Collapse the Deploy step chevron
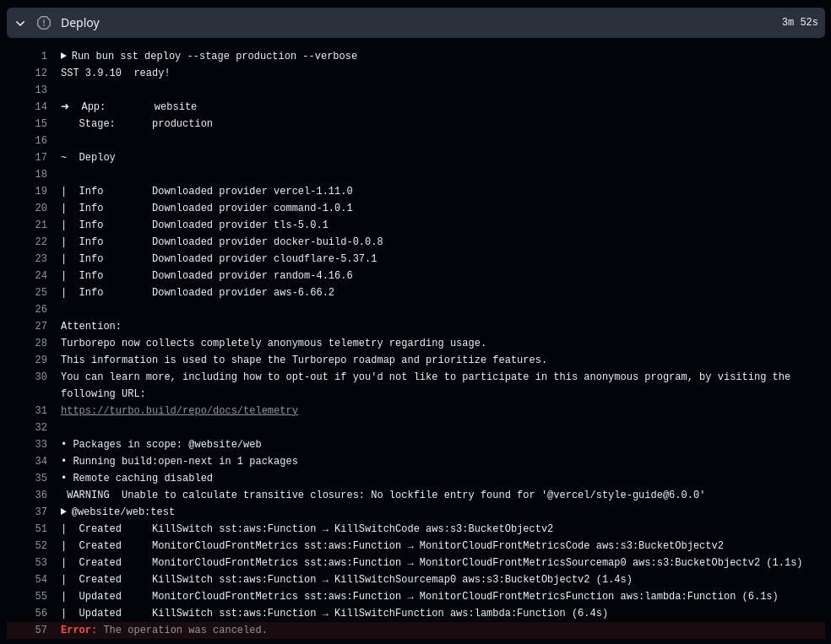The image size is (831, 644). pos(20,24)
